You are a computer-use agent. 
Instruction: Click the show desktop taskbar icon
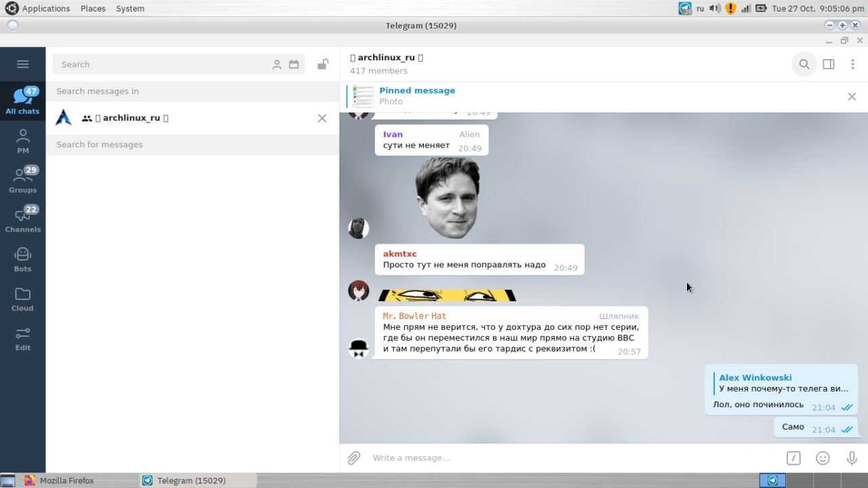coord(7,481)
